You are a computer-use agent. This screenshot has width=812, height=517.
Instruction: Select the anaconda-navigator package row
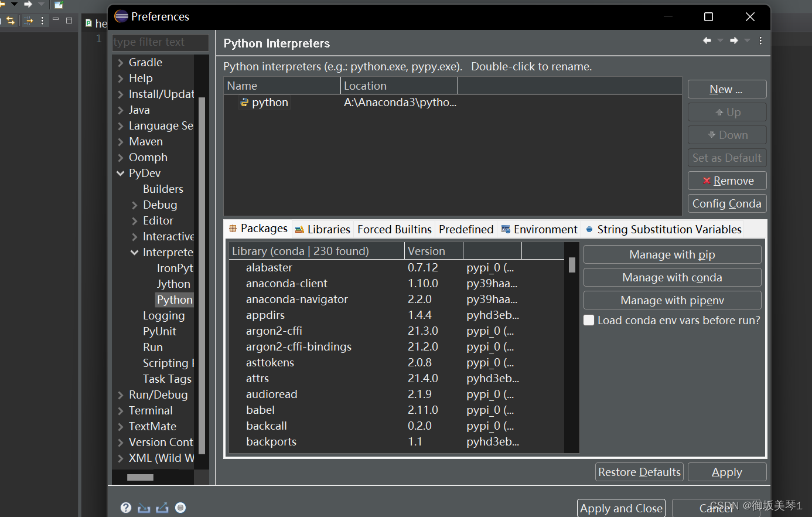(396, 299)
